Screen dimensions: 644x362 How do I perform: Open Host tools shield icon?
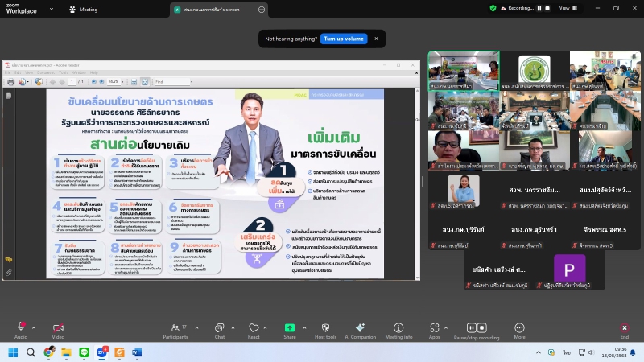pos(325,327)
